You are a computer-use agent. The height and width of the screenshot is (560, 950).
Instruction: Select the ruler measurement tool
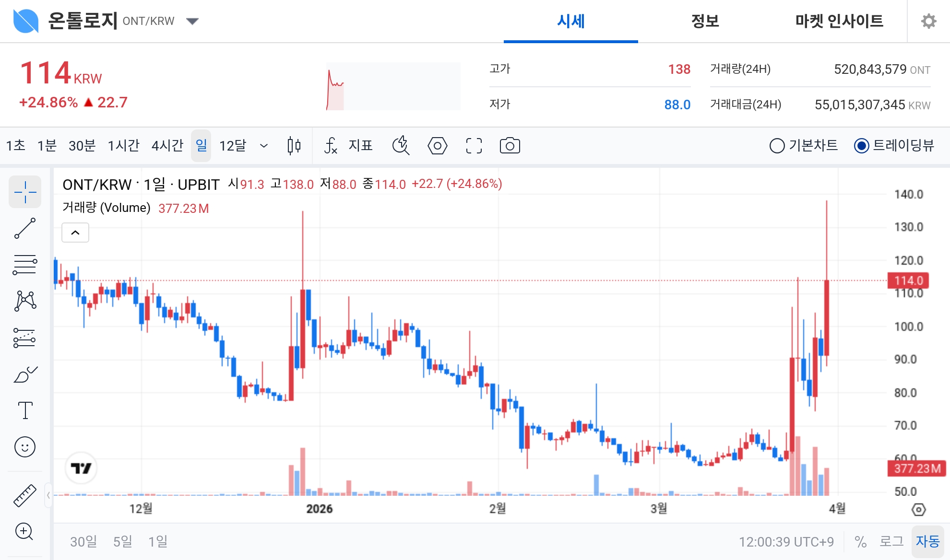point(25,496)
